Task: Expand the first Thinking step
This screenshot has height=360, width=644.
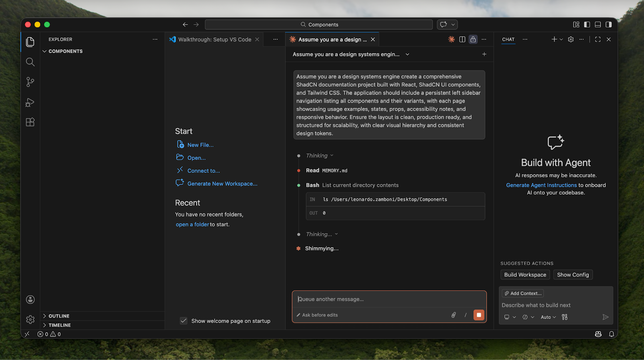Action: coord(320,155)
